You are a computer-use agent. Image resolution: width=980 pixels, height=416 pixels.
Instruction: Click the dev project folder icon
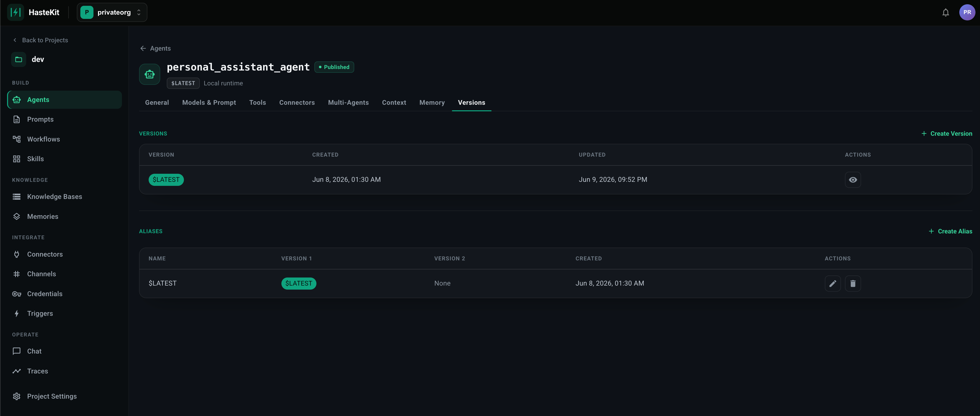[19, 59]
